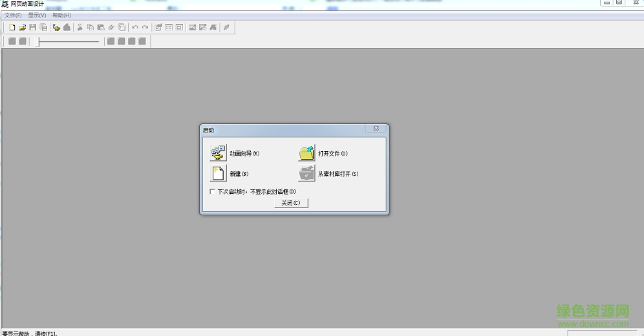
Task: Click the Save All toolbar icon
Action: 43,27
